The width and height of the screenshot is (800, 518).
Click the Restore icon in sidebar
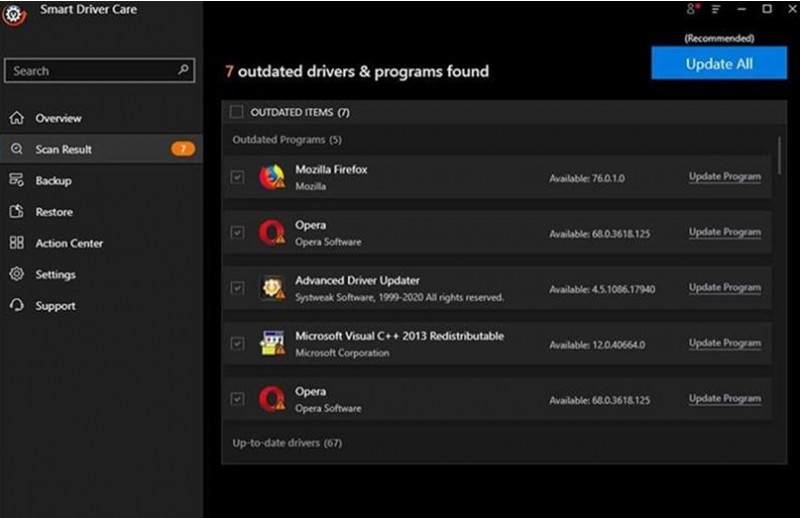coord(16,212)
